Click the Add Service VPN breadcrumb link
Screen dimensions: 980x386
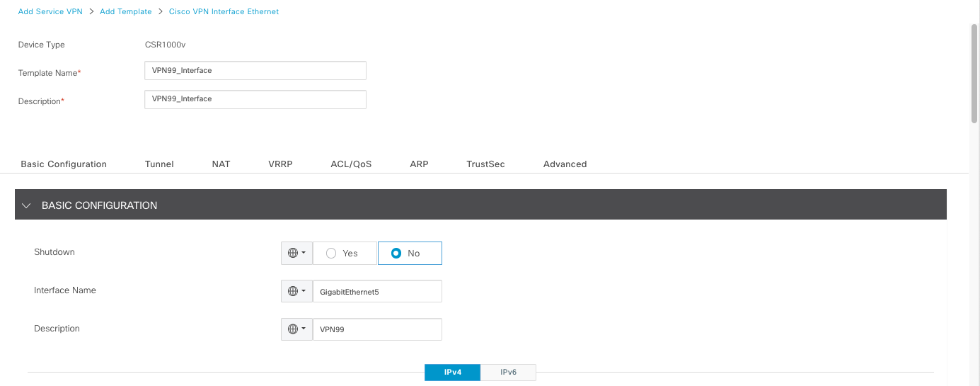click(50, 11)
